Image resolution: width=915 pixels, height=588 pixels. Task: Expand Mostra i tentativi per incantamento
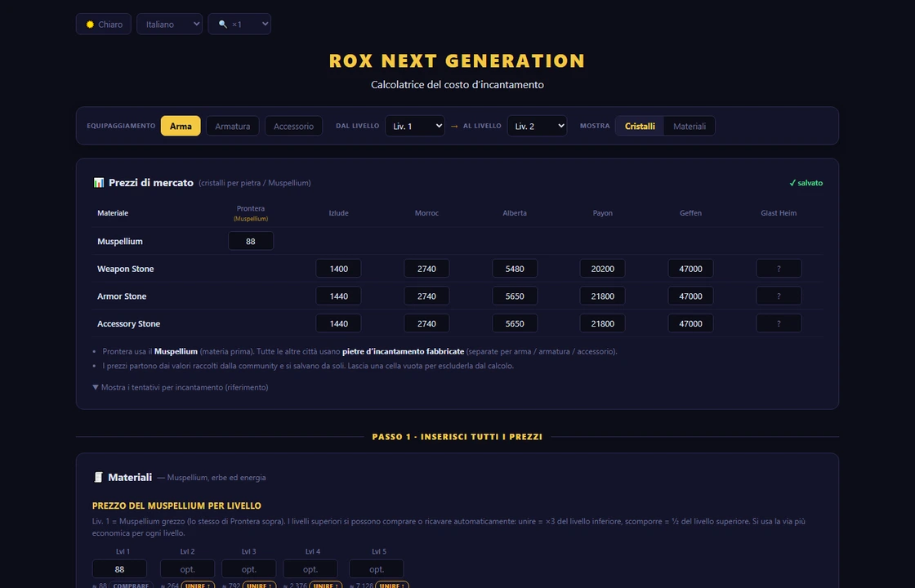click(x=181, y=387)
